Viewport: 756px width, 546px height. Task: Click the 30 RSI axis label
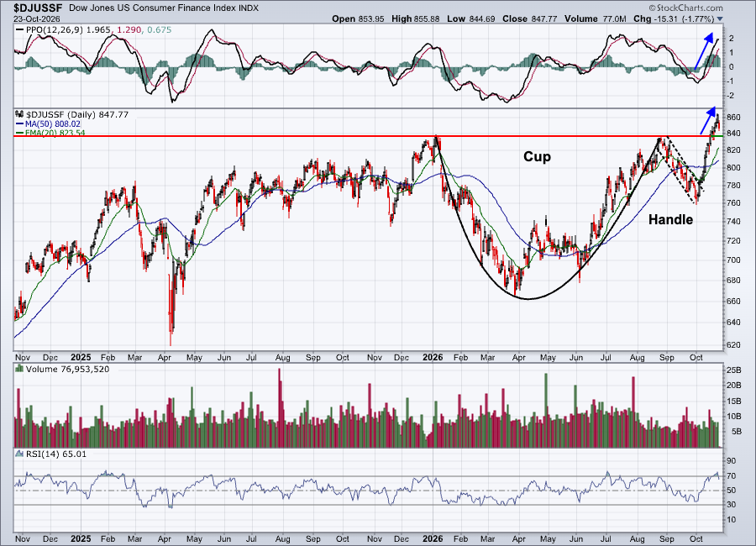pyautogui.click(x=732, y=505)
